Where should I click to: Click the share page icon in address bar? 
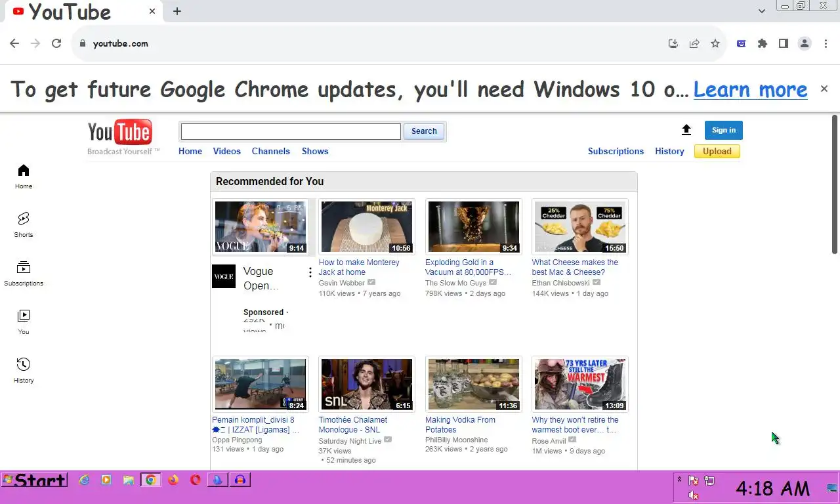(694, 43)
